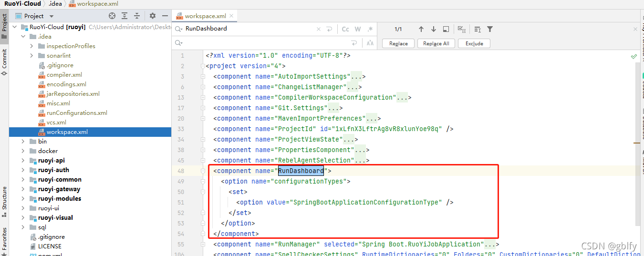This screenshot has height=256, width=644.
Task: Expand the inspectionProfiles folder
Action: click(x=31, y=46)
